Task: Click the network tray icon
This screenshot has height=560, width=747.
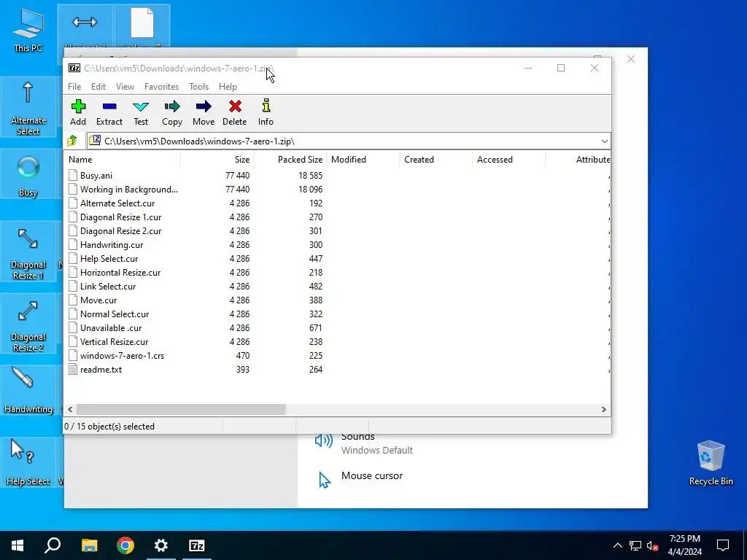Action: pyautogui.click(x=635, y=545)
